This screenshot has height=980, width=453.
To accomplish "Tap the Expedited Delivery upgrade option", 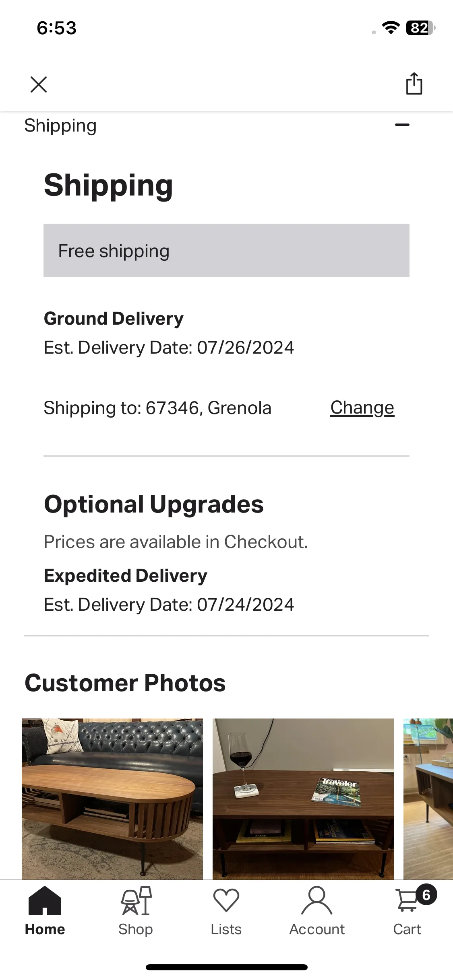I will pos(126,576).
